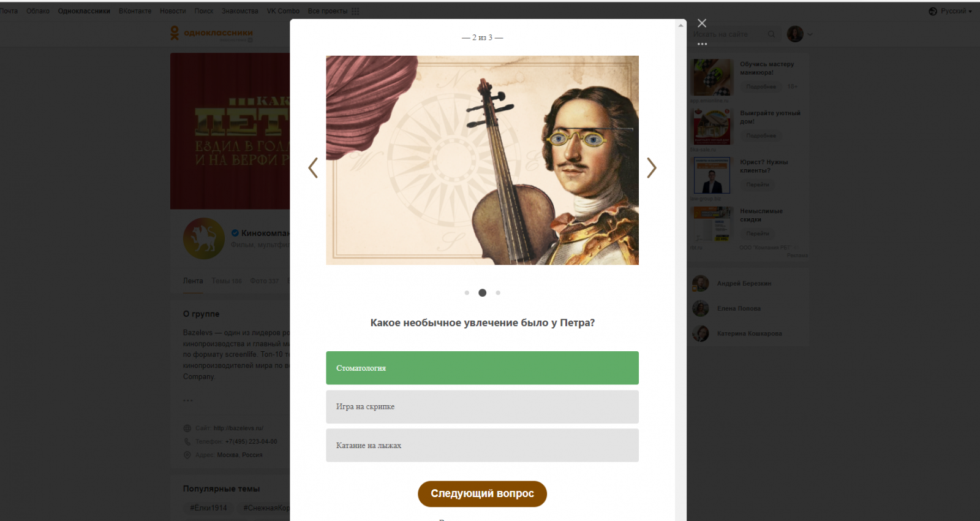Advance with the right chevron arrow

[651, 167]
